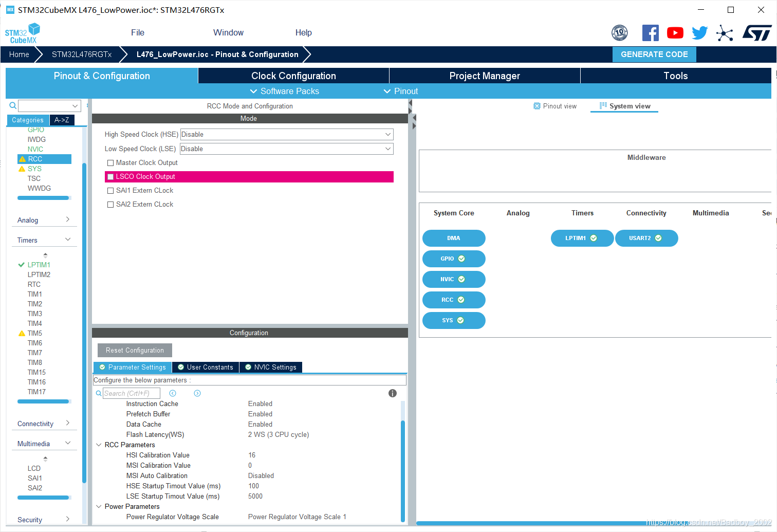Screen dimensions: 777x532
Task: Click the ST logo icon
Action: (756, 33)
